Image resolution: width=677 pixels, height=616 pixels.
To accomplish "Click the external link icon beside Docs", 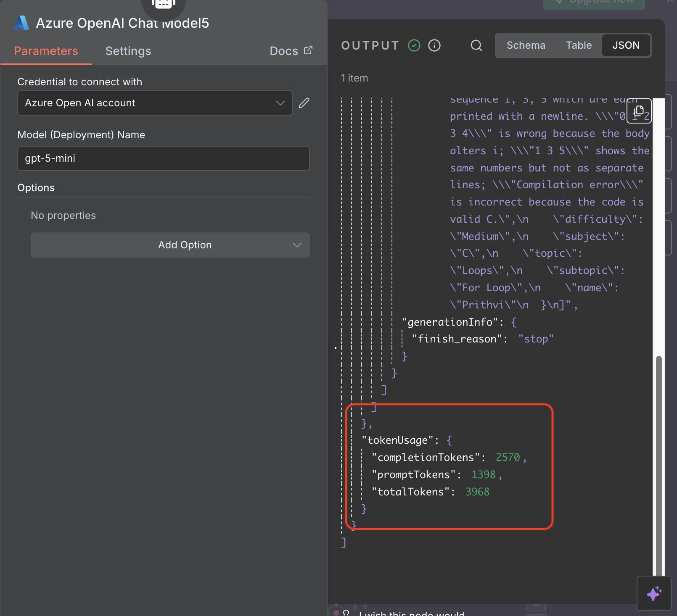I will [x=308, y=50].
